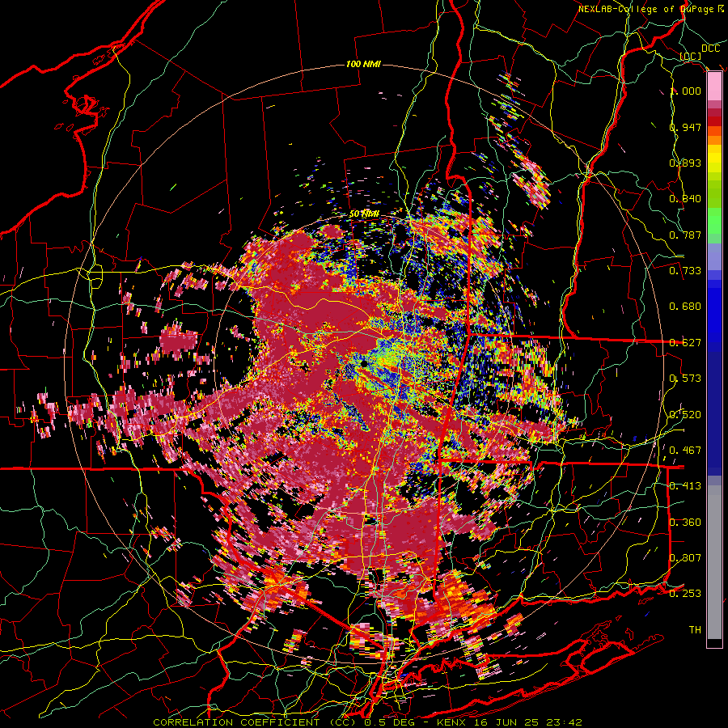Click the 0.360 scale value
The width and height of the screenshot is (728, 728).
[685, 523]
